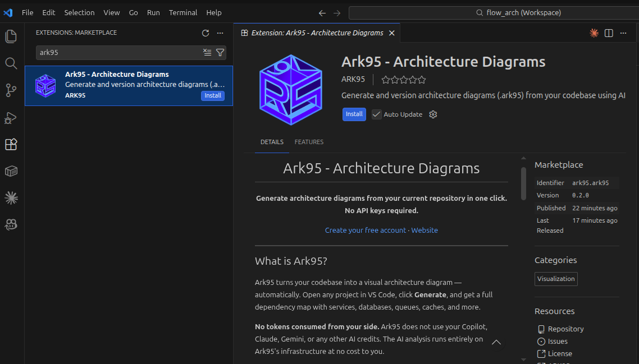Open the editor More Actions menu
The height and width of the screenshot is (364, 639).
tap(623, 33)
